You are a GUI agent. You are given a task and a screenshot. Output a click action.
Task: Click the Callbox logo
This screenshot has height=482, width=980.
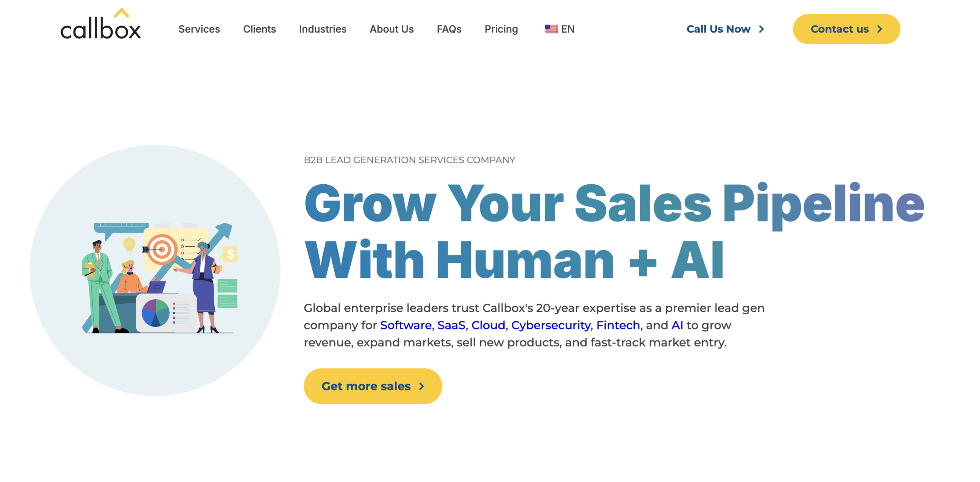(x=101, y=25)
